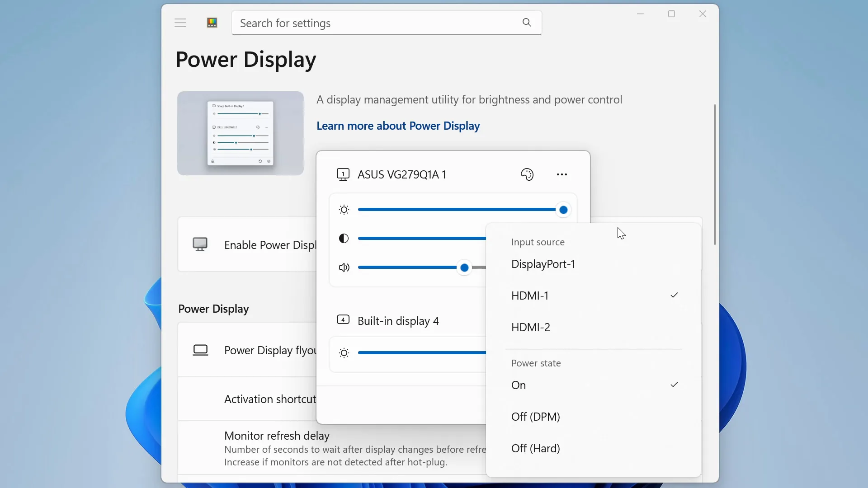Open Learn more about Power Display link
Screen dimensions: 868x488
point(398,126)
